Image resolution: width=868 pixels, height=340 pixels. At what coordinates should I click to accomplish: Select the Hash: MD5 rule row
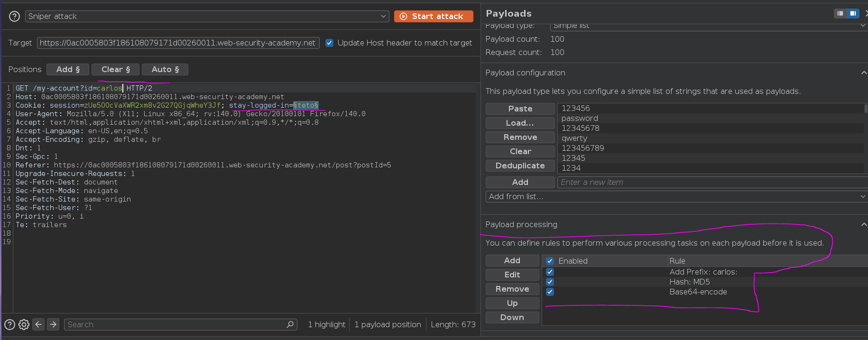705,282
